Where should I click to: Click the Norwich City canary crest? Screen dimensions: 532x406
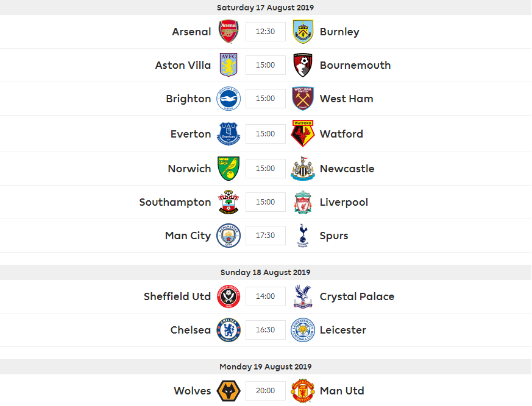pyautogui.click(x=229, y=169)
